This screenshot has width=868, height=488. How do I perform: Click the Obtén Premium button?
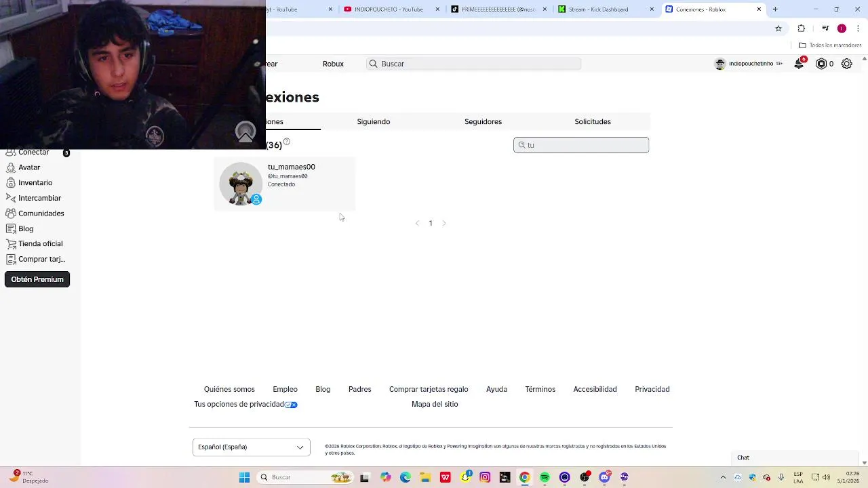click(x=37, y=279)
